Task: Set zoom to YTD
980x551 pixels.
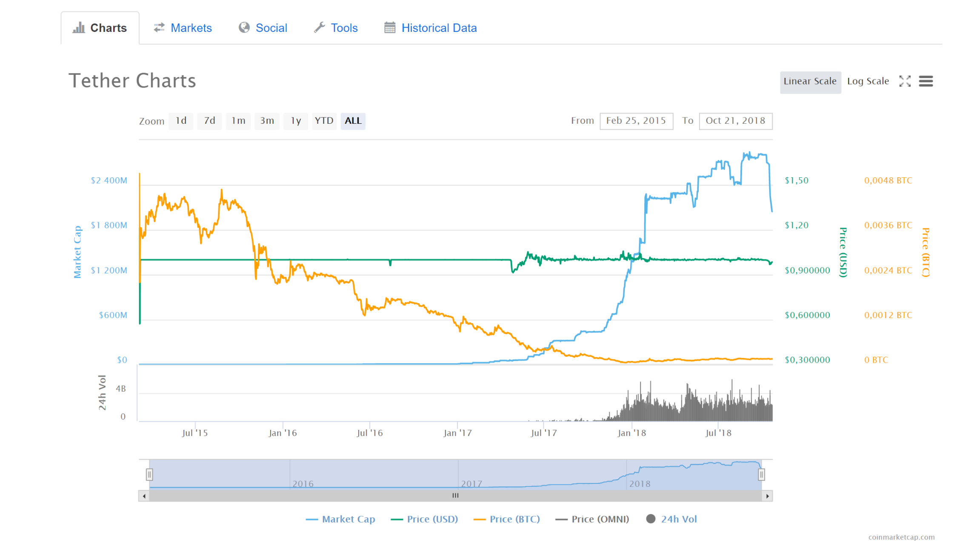Action: [x=324, y=121]
